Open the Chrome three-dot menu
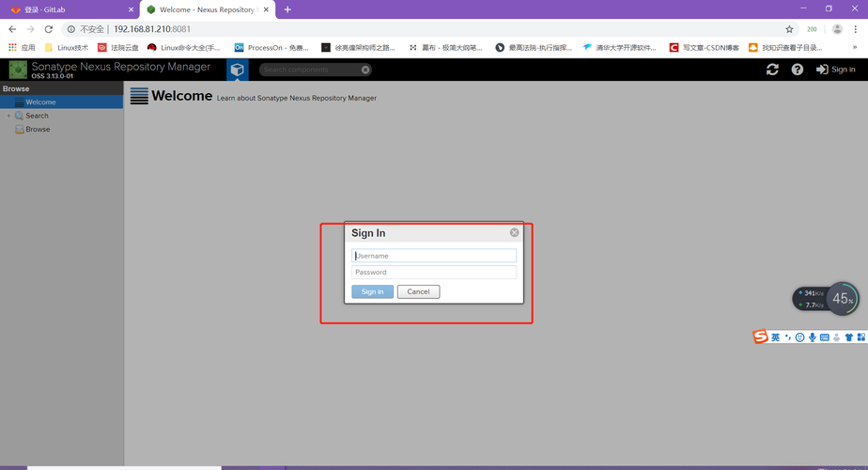 pos(855,29)
